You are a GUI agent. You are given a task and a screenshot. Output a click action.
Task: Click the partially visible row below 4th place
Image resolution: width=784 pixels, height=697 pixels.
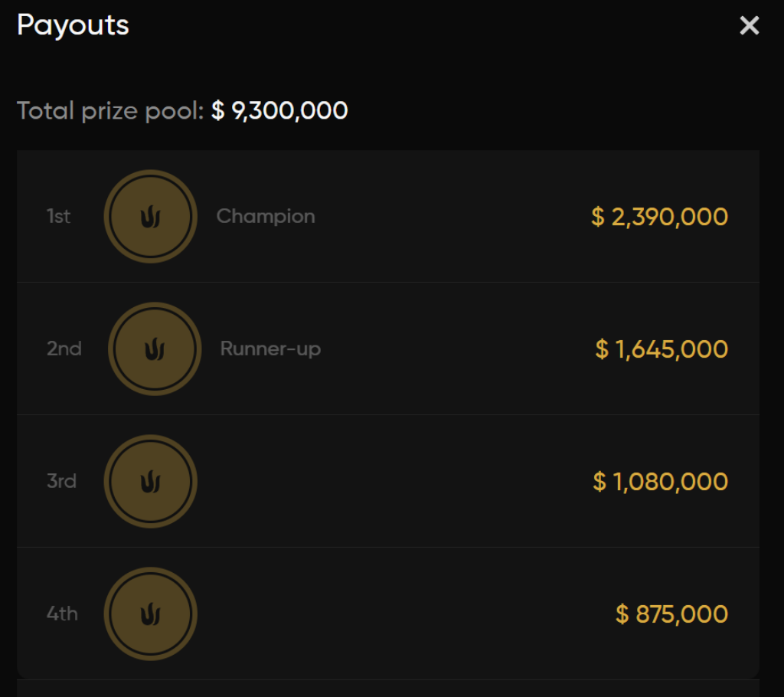(387, 689)
